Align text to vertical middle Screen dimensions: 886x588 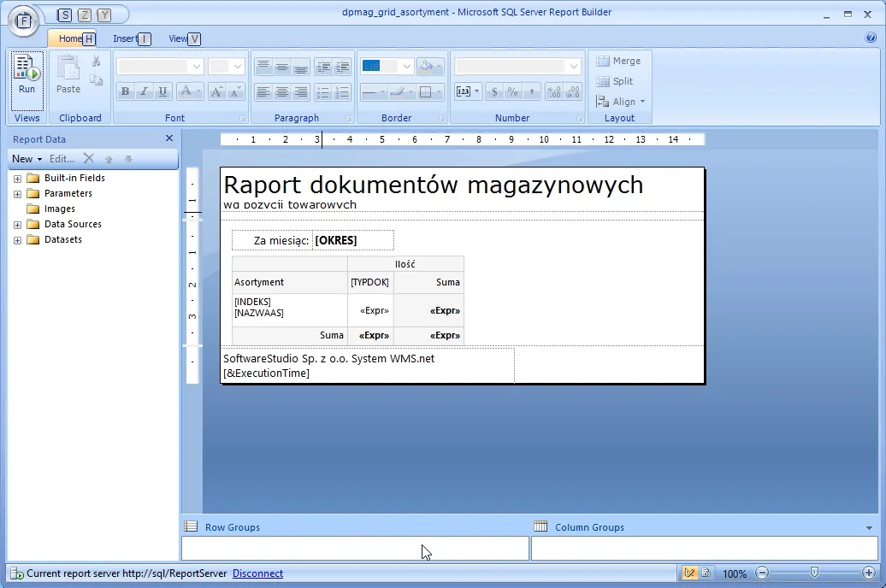pos(282,67)
